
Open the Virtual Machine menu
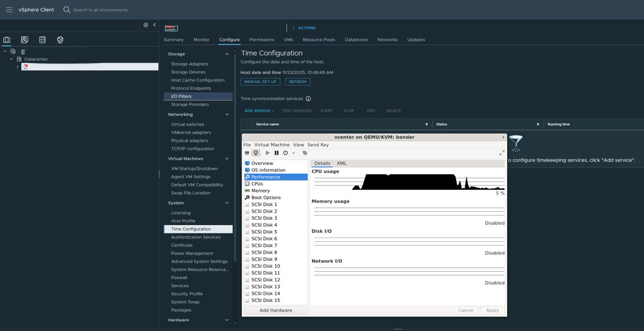pyautogui.click(x=272, y=145)
